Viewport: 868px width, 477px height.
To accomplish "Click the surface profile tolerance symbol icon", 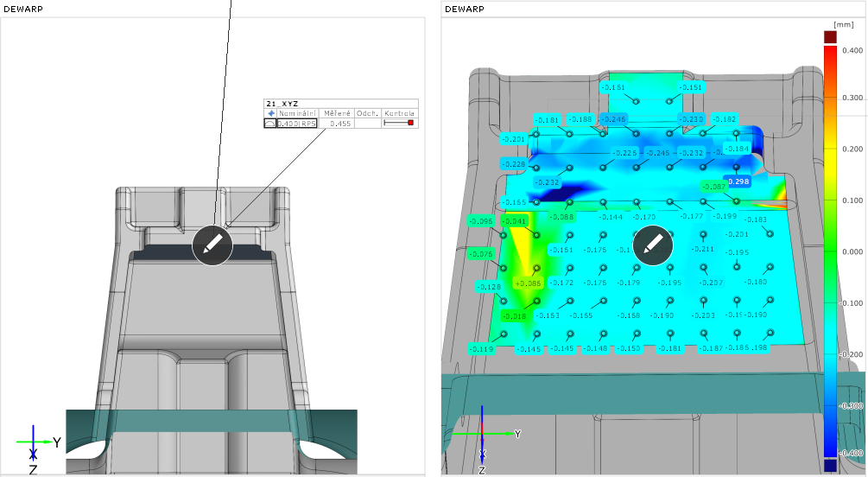I will coord(270,124).
